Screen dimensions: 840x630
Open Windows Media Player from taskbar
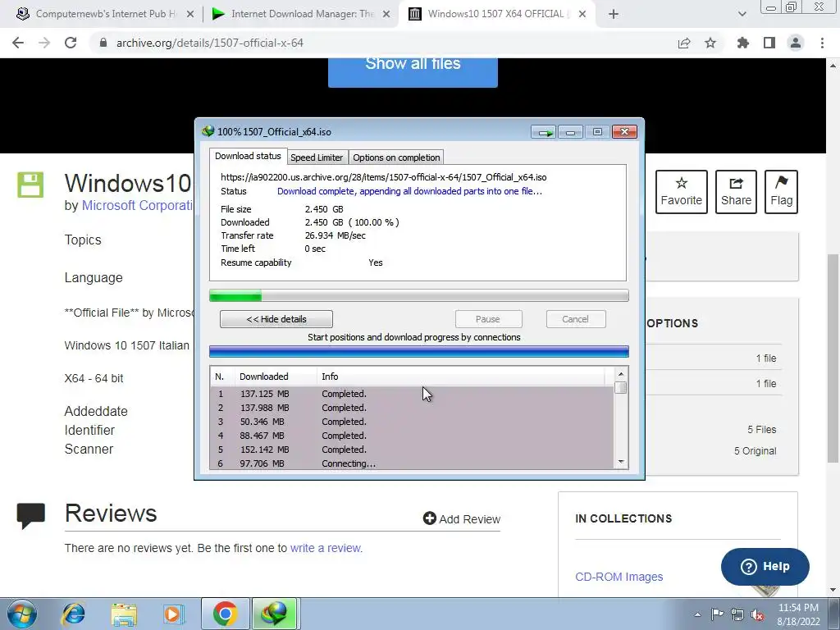tap(173, 614)
